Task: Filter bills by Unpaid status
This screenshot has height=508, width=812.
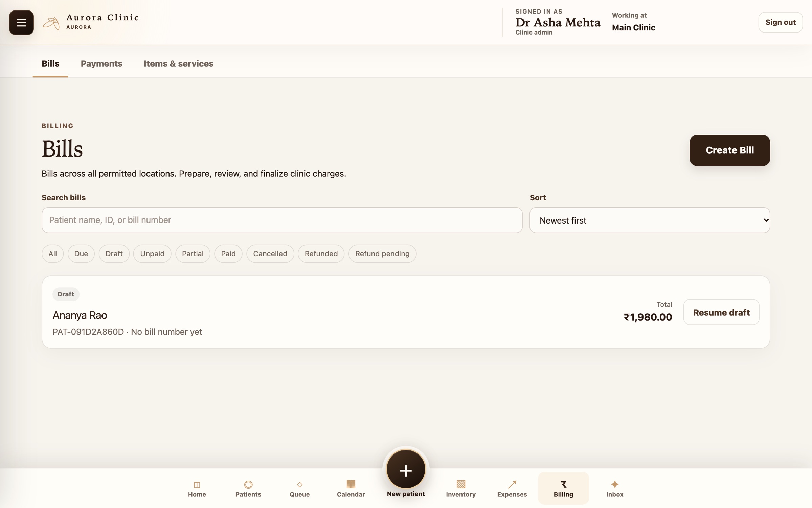Action: [152, 254]
